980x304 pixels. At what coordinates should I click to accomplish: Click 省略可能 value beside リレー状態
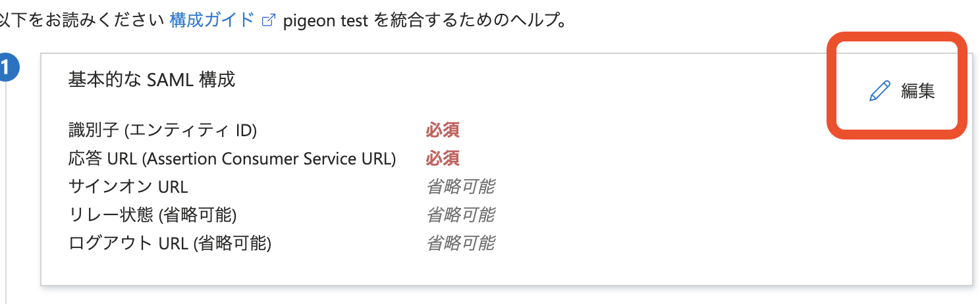pos(460,215)
